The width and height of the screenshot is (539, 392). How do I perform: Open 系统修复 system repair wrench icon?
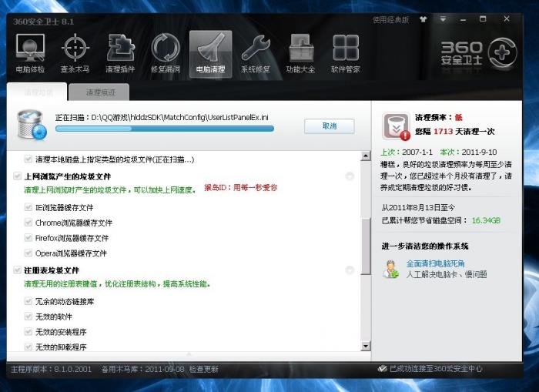click(x=256, y=54)
